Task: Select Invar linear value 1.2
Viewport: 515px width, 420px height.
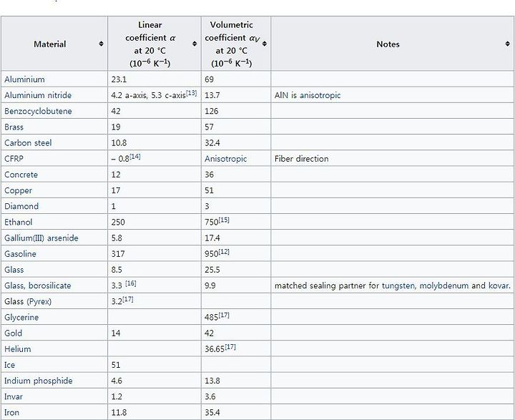Action: 117,396
